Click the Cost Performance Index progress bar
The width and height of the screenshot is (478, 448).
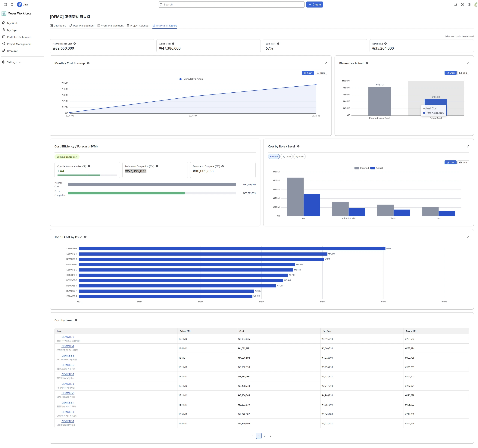click(87, 175)
